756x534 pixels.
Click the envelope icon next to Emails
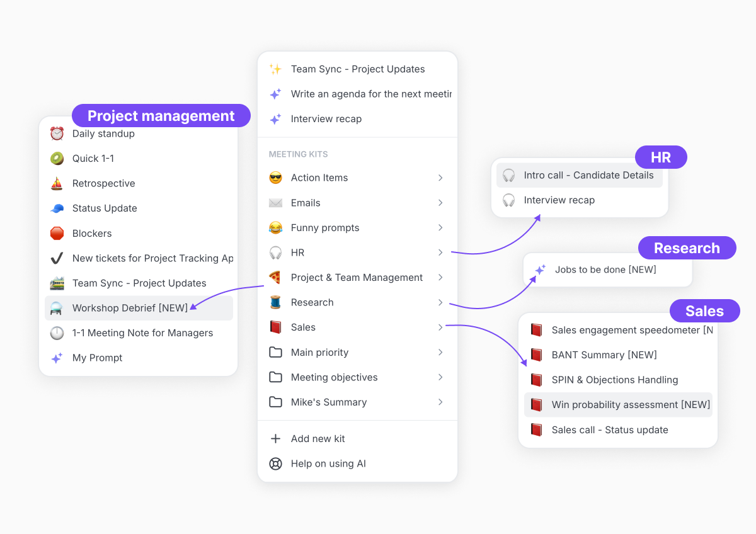tap(275, 203)
